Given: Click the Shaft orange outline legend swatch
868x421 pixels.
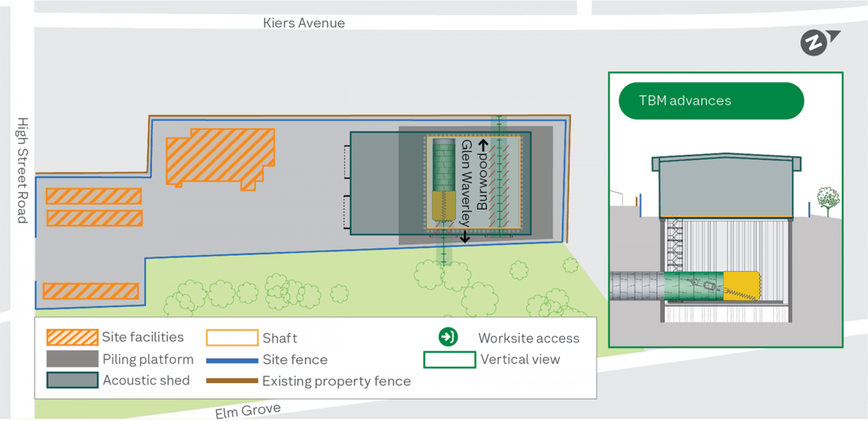Looking at the screenshot, I should tap(232, 337).
